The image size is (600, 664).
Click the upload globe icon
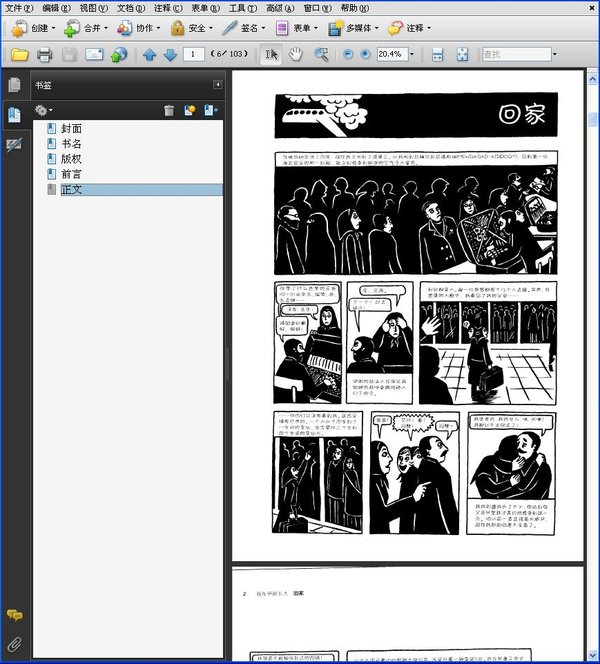(119, 54)
